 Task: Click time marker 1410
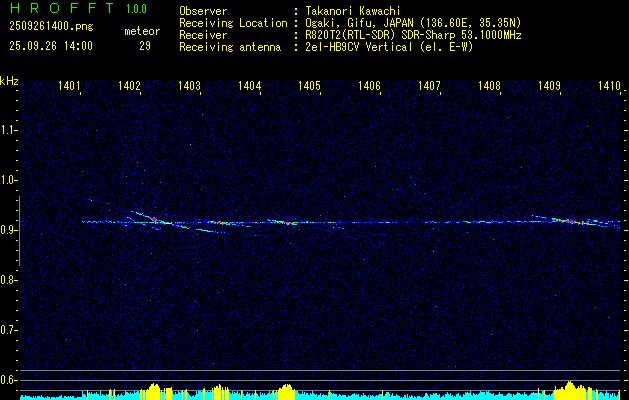(x=609, y=85)
